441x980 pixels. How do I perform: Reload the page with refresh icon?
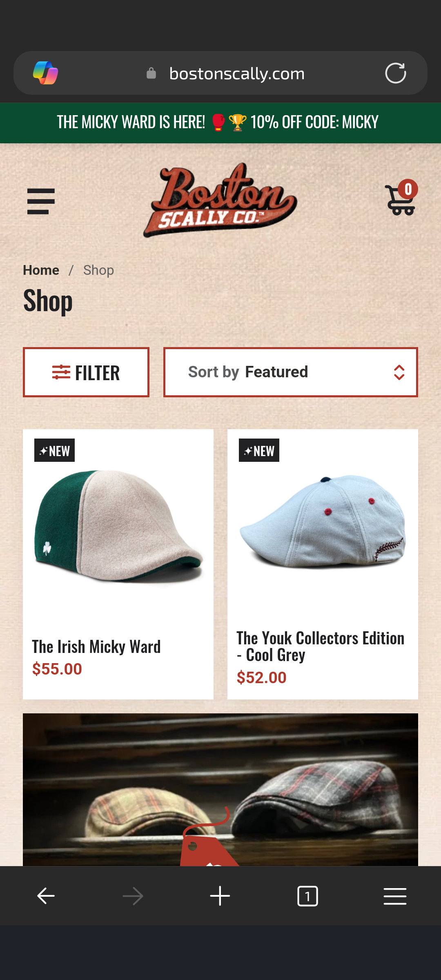click(x=395, y=73)
